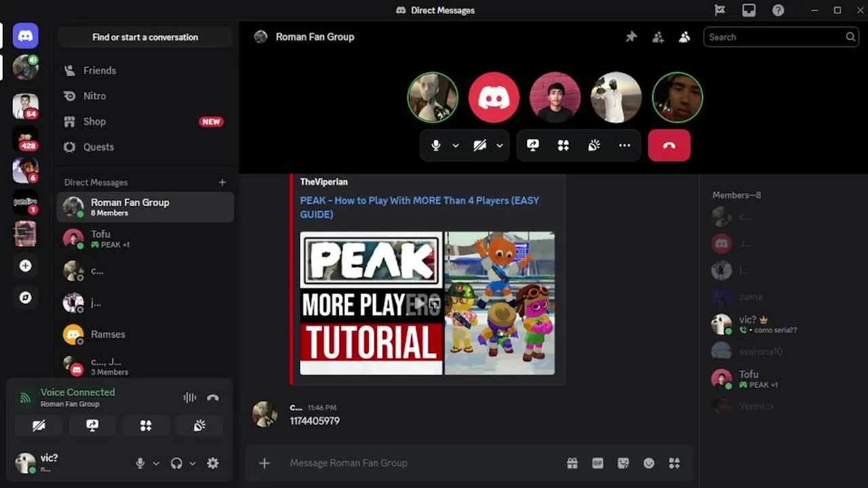Play PEAK tutorial video thumbnail
This screenshot has height=488, width=868.
click(x=427, y=303)
